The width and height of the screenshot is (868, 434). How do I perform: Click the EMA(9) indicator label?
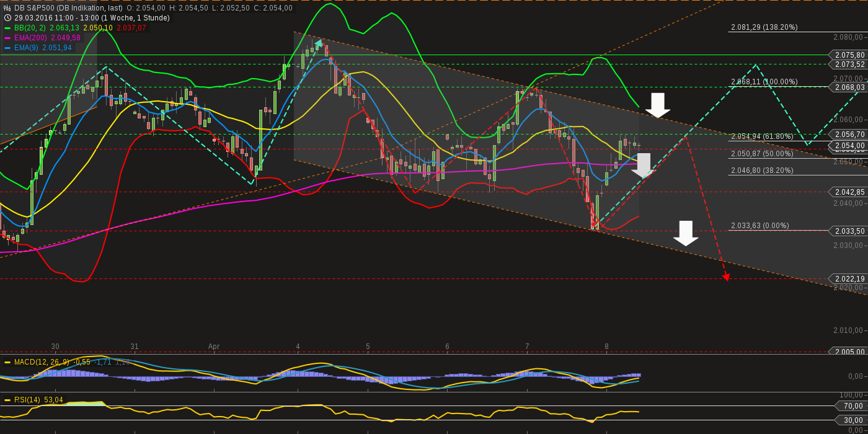pyautogui.click(x=27, y=48)
